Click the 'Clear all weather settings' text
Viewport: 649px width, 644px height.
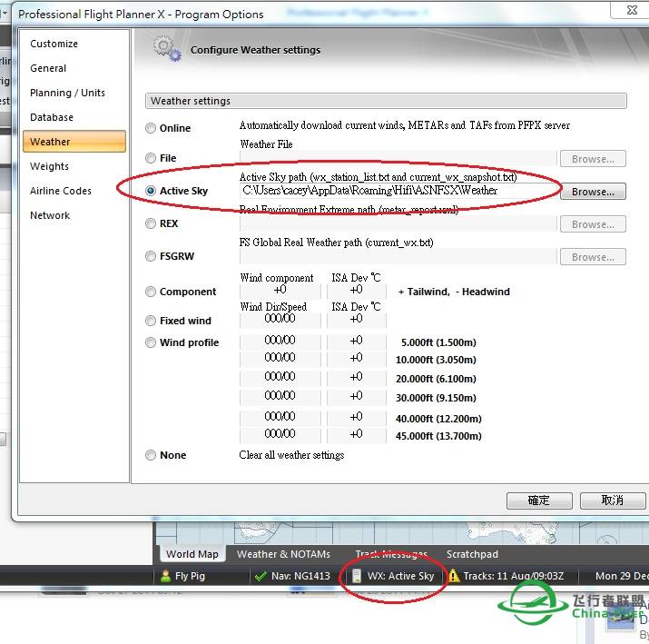coord(291,455)
